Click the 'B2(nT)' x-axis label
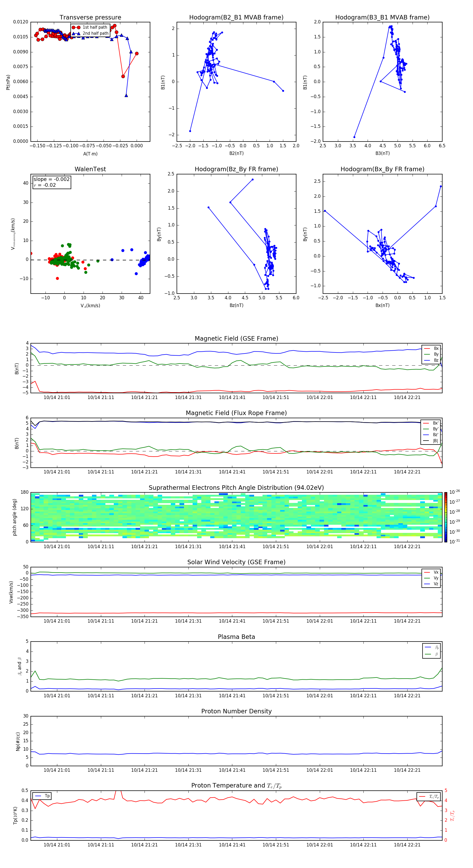Screen dimensions: 473x868 [236, 153]
